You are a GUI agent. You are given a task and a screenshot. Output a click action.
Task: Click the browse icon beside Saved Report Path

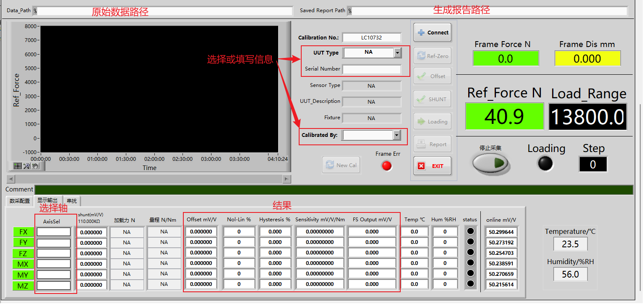click(x=349, y=10)
